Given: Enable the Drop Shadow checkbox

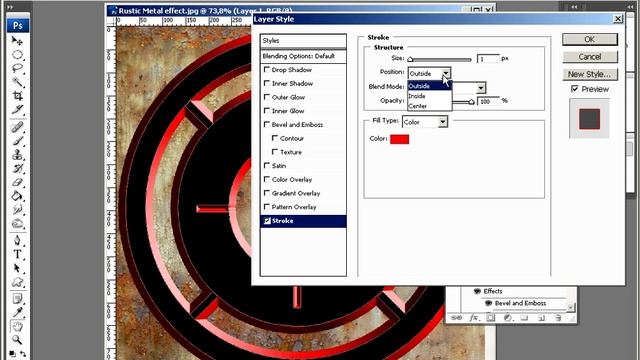Looking at the screenshot, I should coord(267,69).
